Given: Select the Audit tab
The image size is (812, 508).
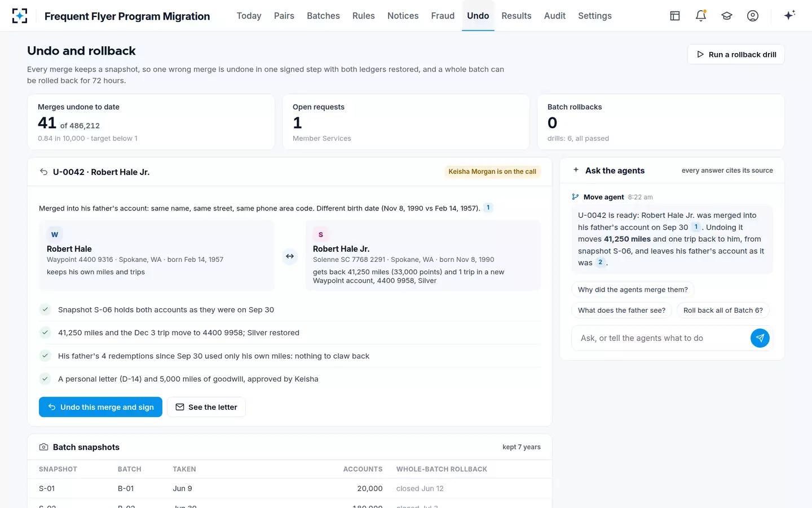Looking at the screenshot, I should point(555,16).
